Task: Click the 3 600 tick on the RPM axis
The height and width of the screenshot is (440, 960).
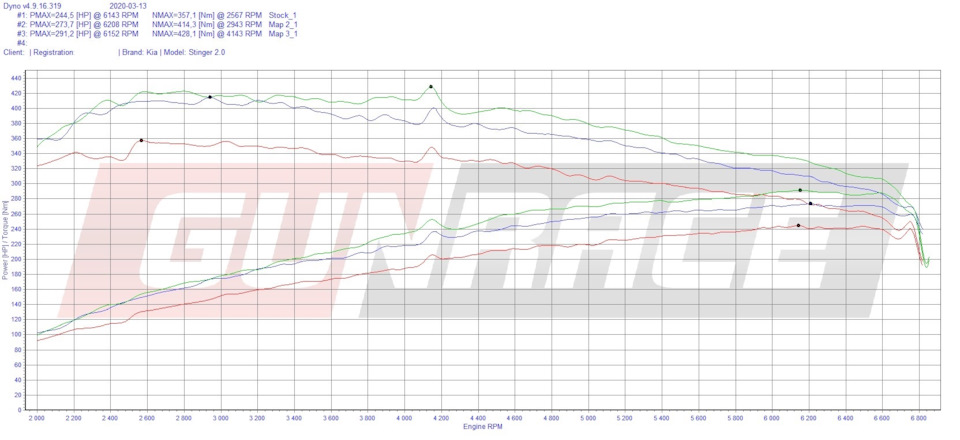Action: [x=331, y=418]
